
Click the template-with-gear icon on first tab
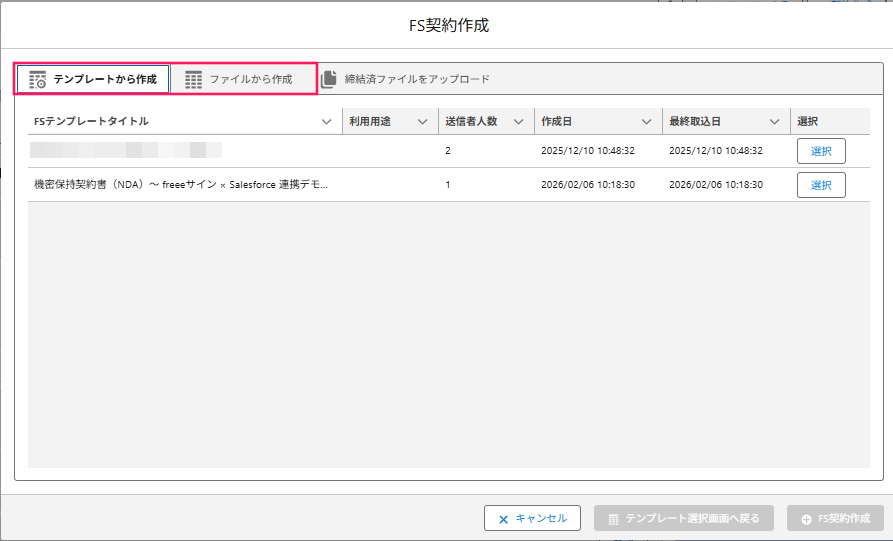[x=38, y=80]
